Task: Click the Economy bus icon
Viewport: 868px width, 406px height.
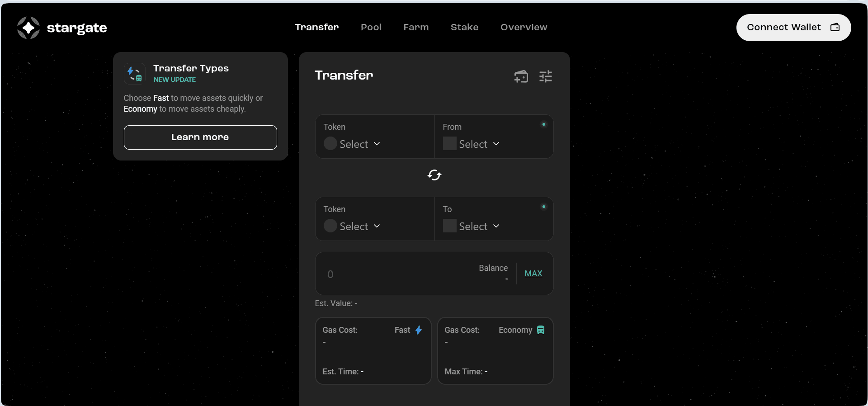Action: point(541,330)
